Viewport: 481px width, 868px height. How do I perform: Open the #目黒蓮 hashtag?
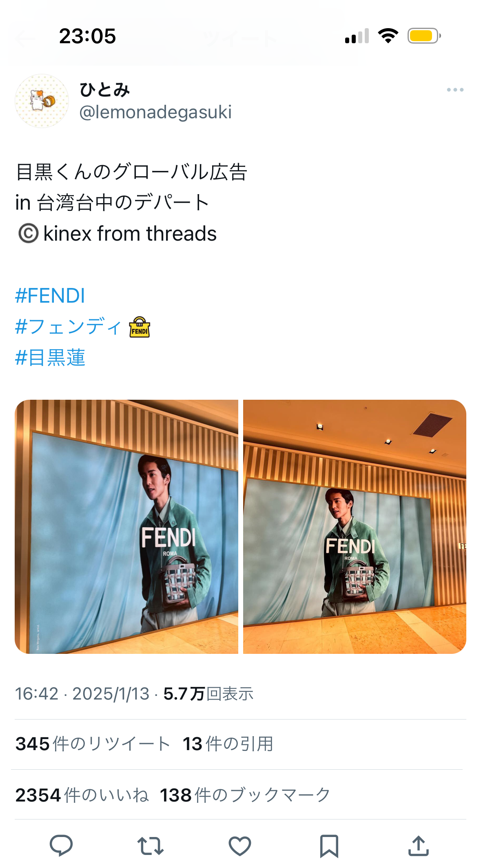coord(50,358)
